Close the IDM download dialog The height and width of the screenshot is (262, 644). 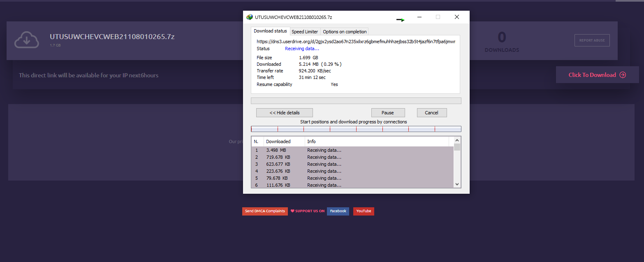[457, 17]
